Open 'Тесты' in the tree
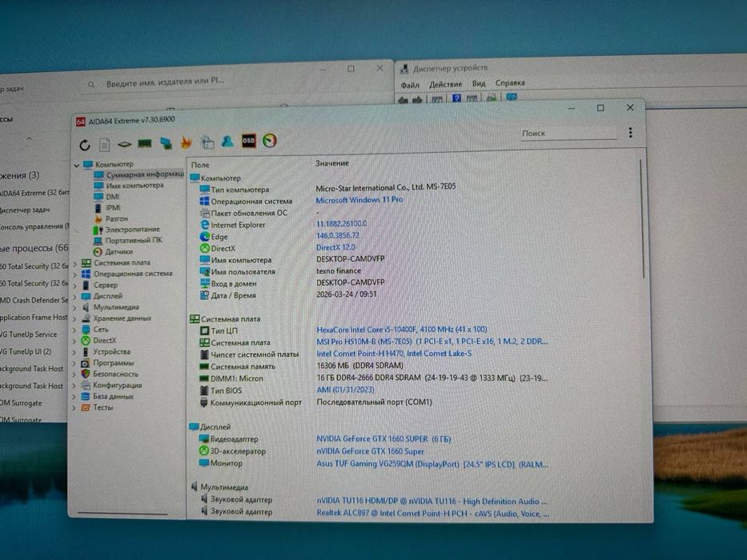The height and width of the screenshot is (560, 747). (x=103, y=407)
